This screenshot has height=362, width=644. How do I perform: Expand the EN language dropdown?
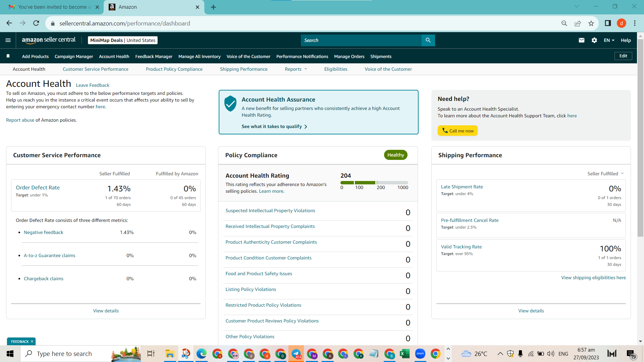pyautogui.click(x=609, y=40)
